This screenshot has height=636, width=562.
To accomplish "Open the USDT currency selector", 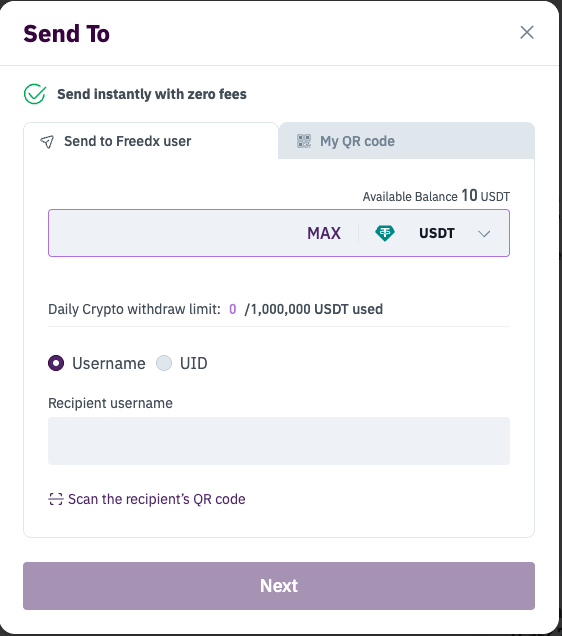I will coord(434,233).
